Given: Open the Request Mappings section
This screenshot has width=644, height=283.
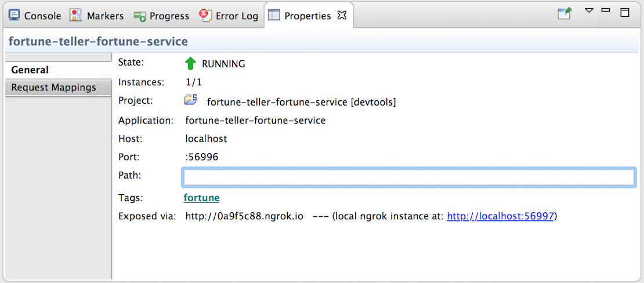Looking at the screenshot, I should click(x=59, y=88).
